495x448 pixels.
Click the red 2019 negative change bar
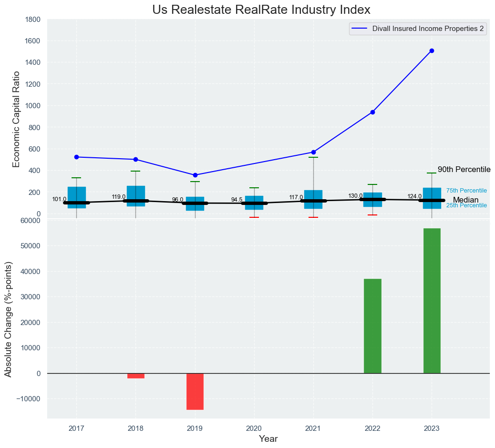[195, 391]
